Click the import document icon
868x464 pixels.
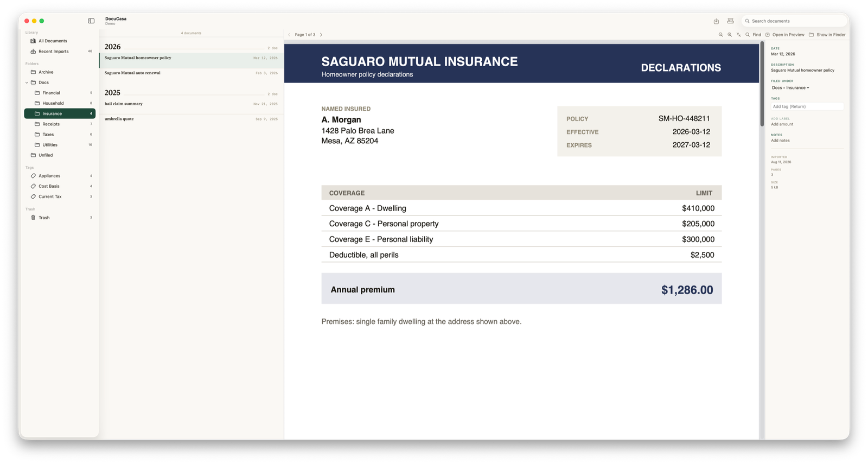pos(716,21)
